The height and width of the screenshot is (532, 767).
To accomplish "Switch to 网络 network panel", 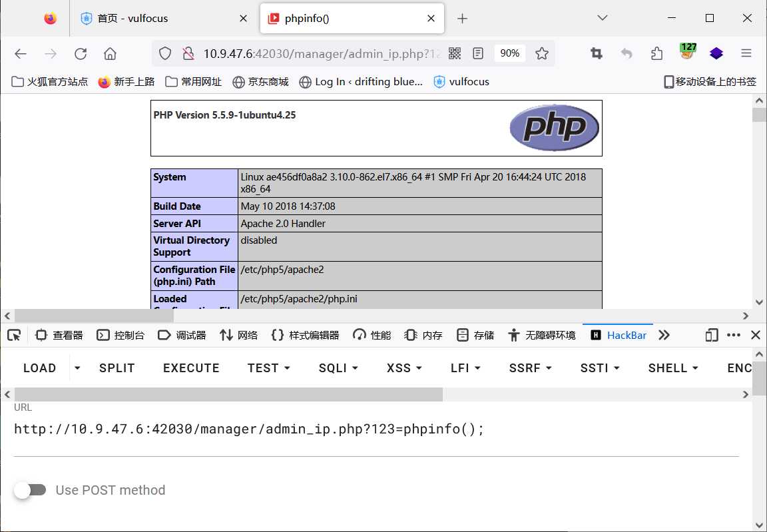I will click(x=239, y=336).
